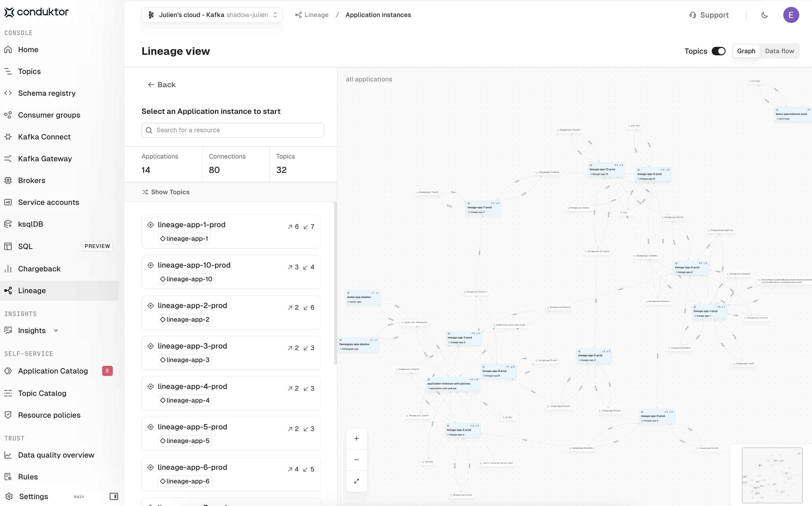This screenshot has width=812, height=506.
Task: Click Application instances breadcrumb
Action: tap(378, 15)
